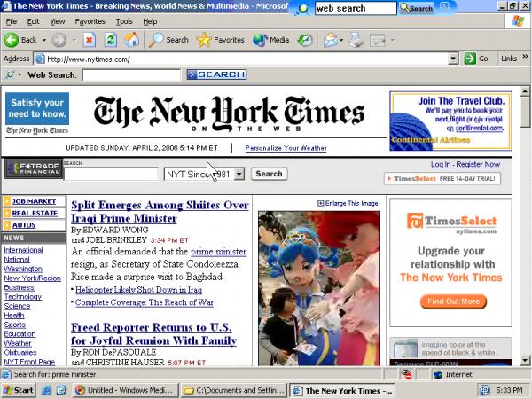Click the NYT site search text field
This screenshot has height=399, width=532.
(x=111, y=174)
